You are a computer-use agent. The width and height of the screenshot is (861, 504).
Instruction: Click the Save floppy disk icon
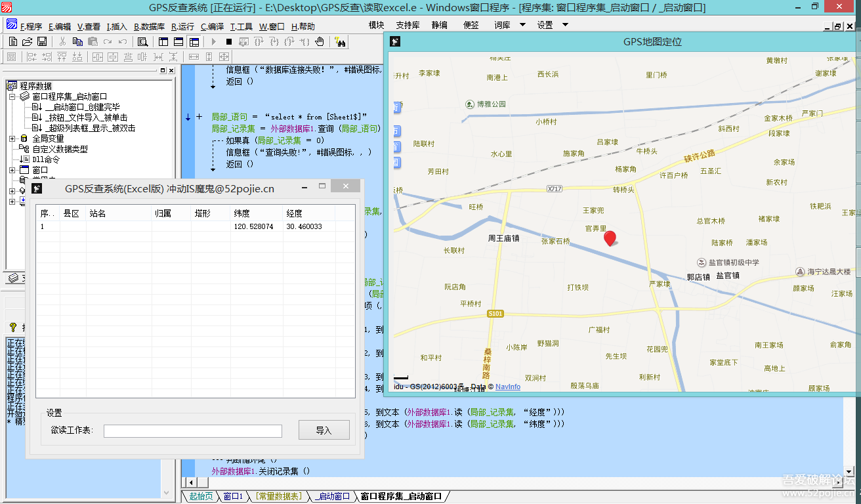[x=41, y=42]
